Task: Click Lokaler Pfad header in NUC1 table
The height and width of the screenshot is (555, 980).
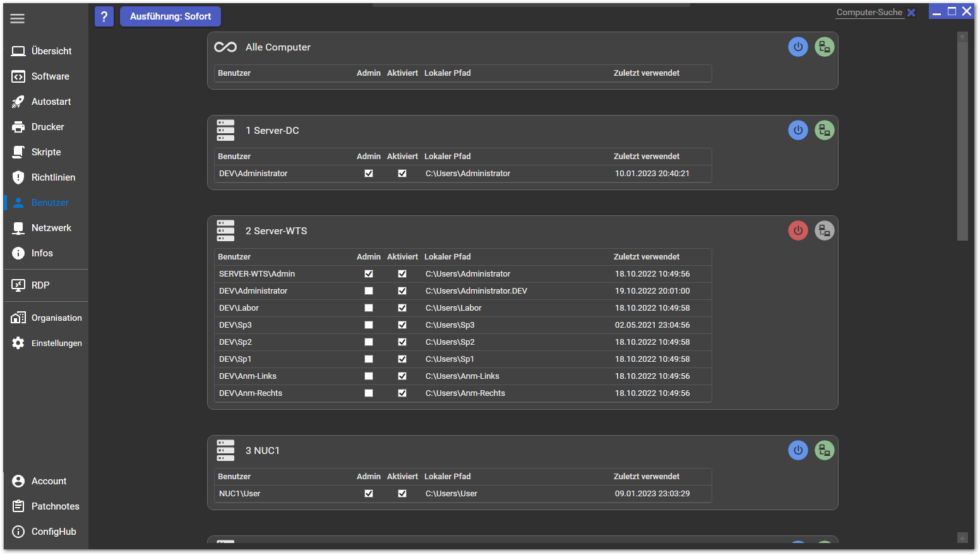Action: [448, 477]
